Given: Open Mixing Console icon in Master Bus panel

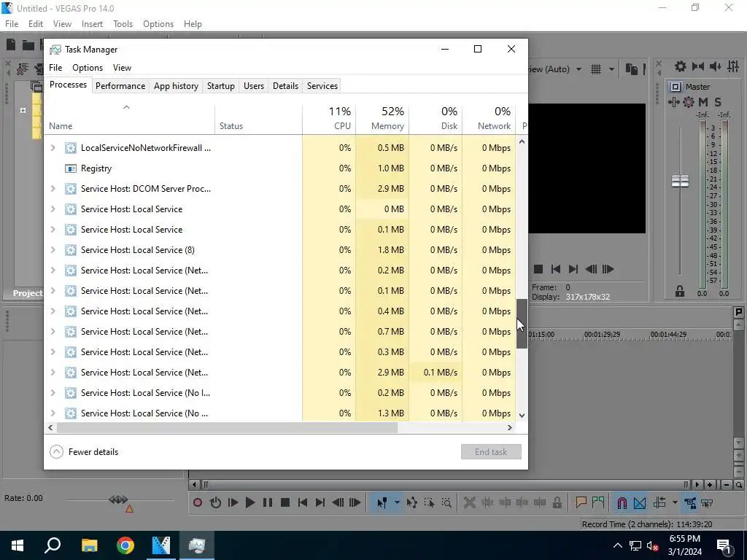Looking at the screenshot, I should coord(733,66).
